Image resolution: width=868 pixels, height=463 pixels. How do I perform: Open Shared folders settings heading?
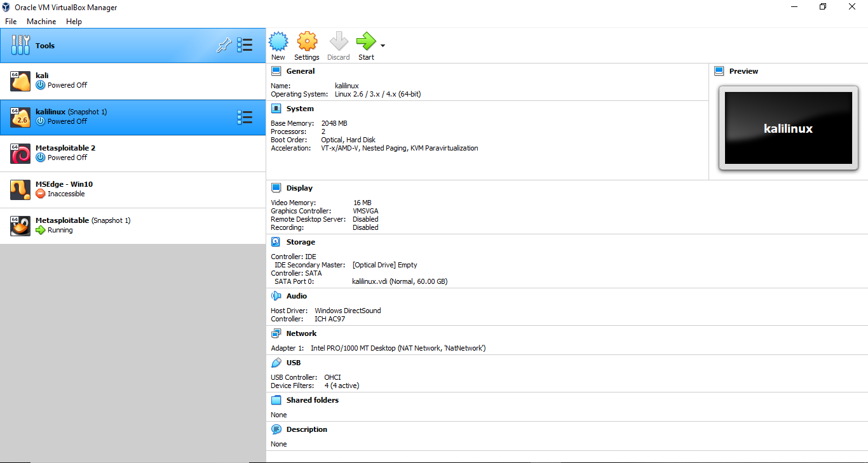[313, 400]
